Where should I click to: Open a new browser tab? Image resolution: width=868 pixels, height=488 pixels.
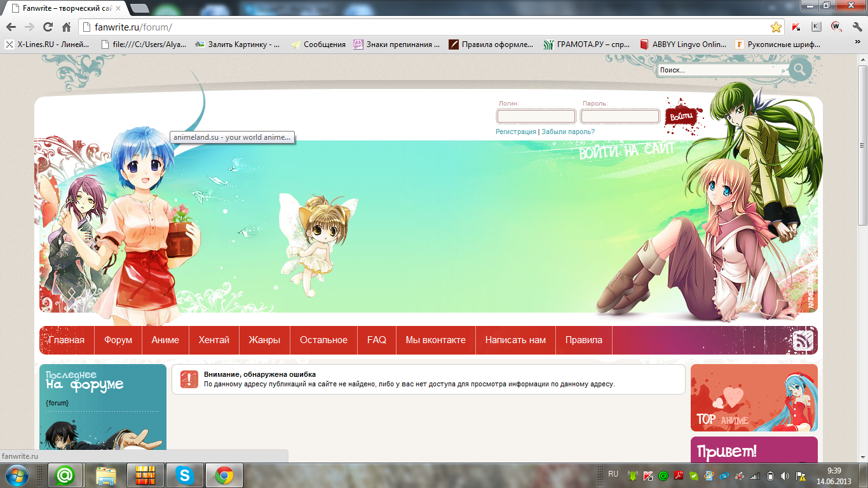(139, 8)
